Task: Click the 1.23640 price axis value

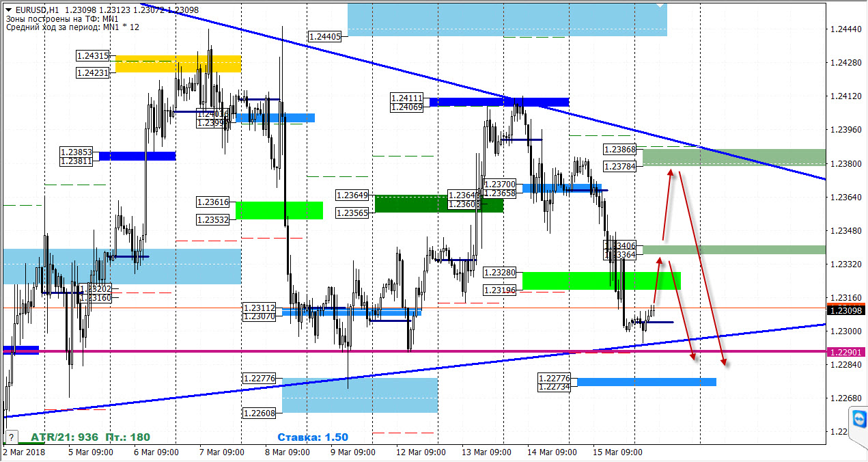Action: (845, 197)
